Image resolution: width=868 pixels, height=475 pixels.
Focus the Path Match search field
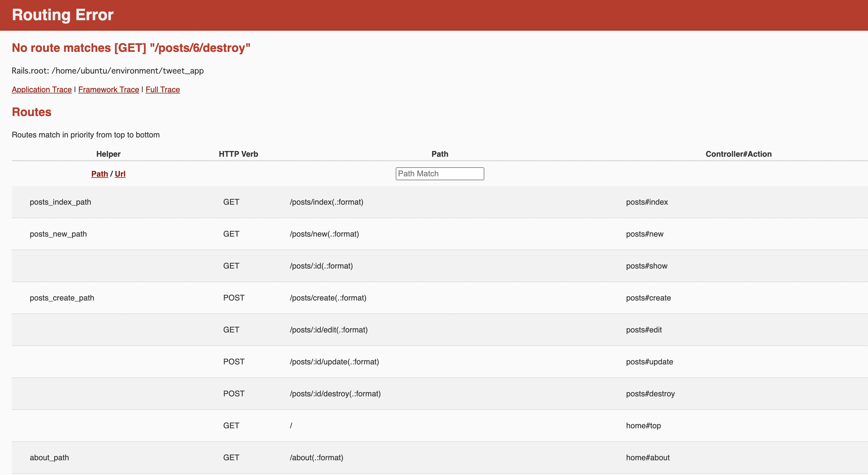point(440,174)
